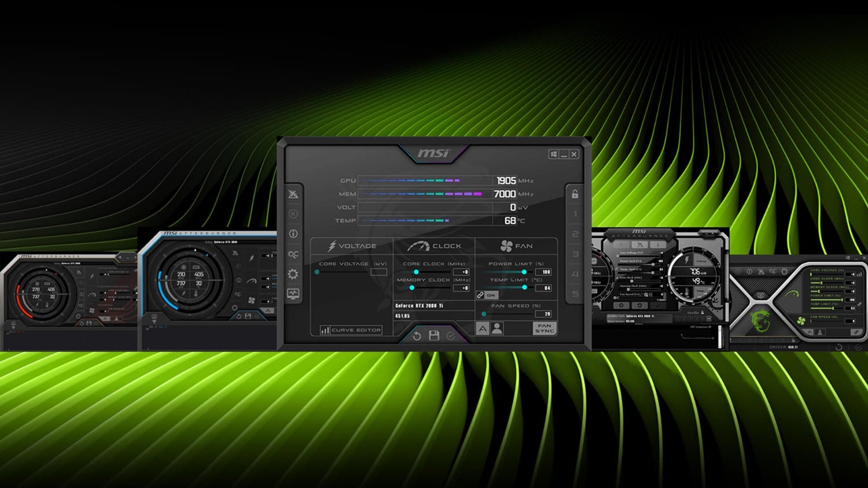The height and width of the screenshot is (488, 868).
Task: Launch the OC Scanner in the center window sidebar
Action: click(x=293, y=254)
